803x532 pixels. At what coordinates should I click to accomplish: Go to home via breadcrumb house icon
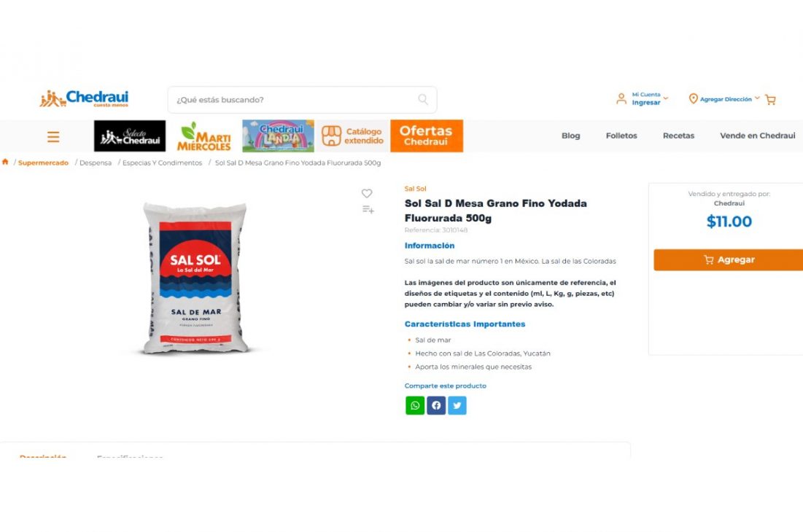point(5,163)
